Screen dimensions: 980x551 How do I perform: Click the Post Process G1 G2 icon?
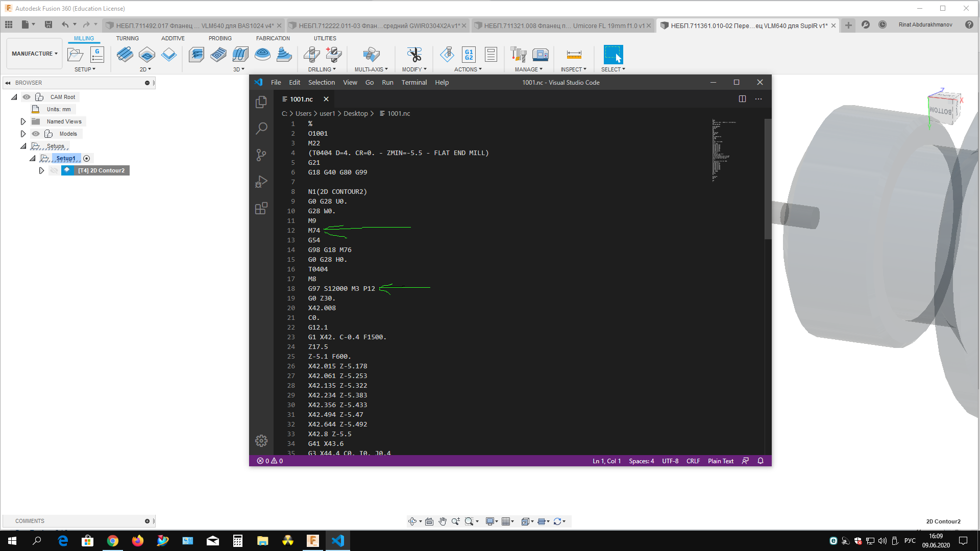click(469, 55)
